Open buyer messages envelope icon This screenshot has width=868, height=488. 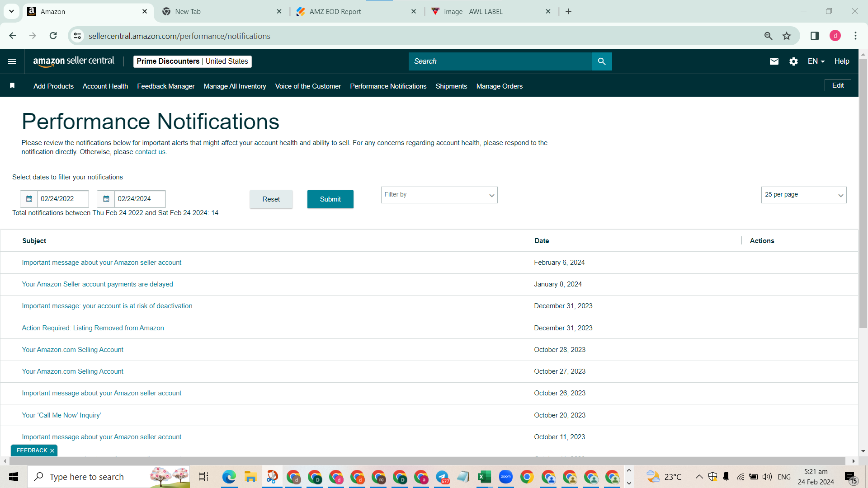pos(774,61)
